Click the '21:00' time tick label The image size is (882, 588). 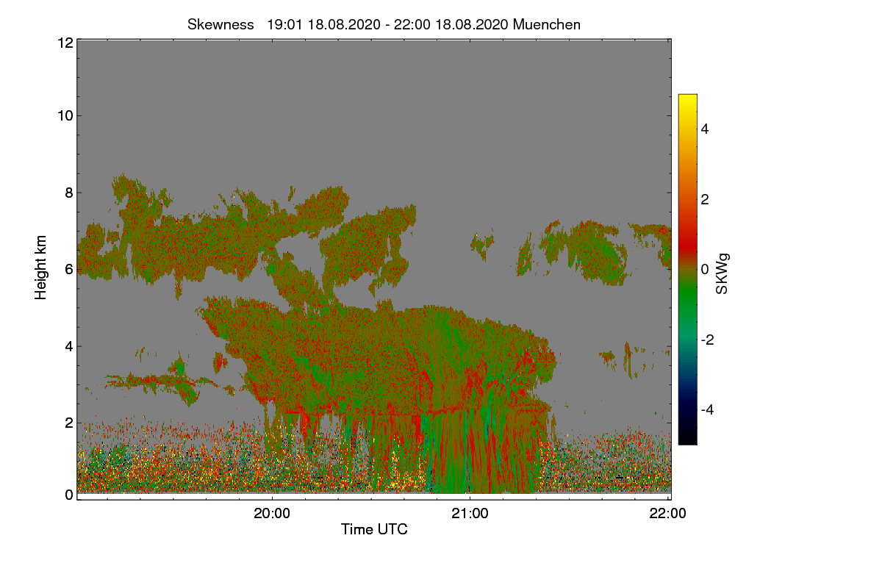pyautogui.click(x=470, y=514)
